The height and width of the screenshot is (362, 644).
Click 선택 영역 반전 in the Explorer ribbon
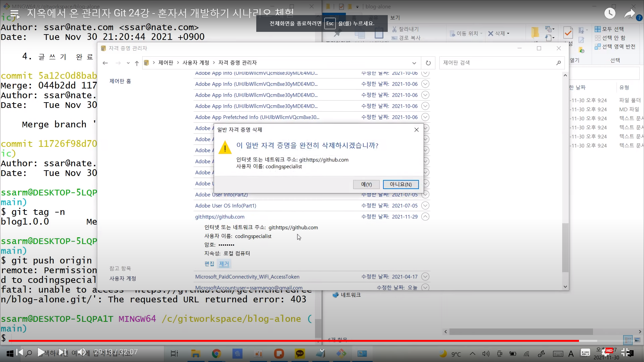pyautogui.click(x=615, y=47)
